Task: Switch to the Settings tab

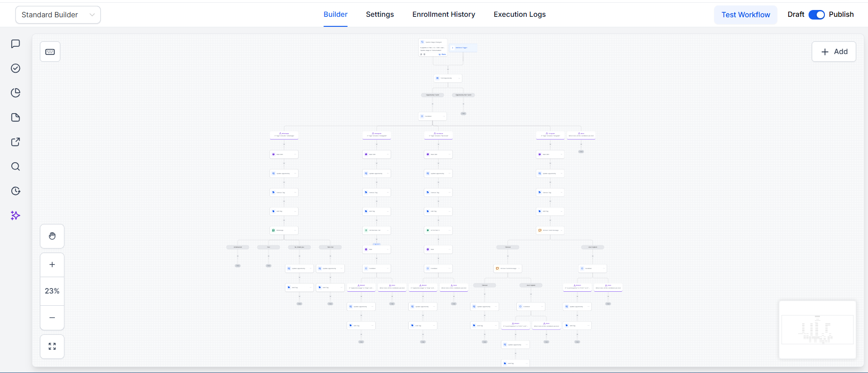Action: 380,15
